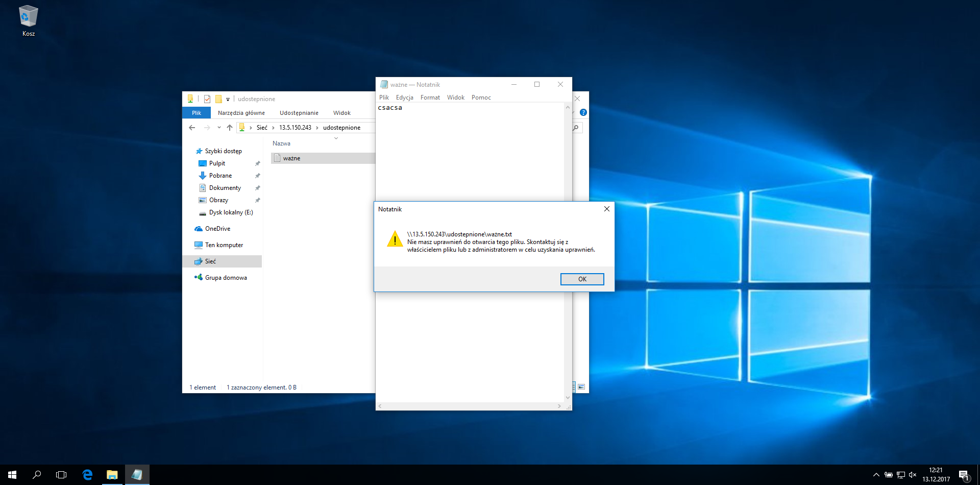The width and height of the screenshot is (980, 485).
Task: Show hidden tray icons chevron
Action: point(876,475)
